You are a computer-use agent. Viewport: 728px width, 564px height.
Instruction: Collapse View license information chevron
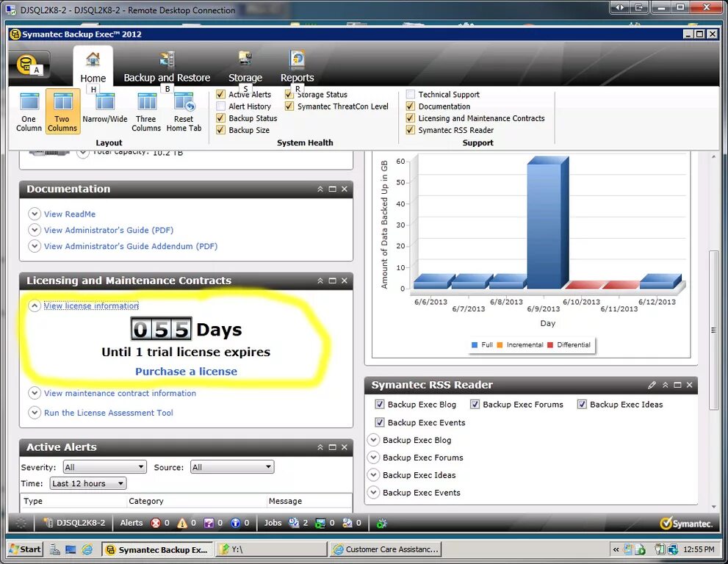click(35, 305)
